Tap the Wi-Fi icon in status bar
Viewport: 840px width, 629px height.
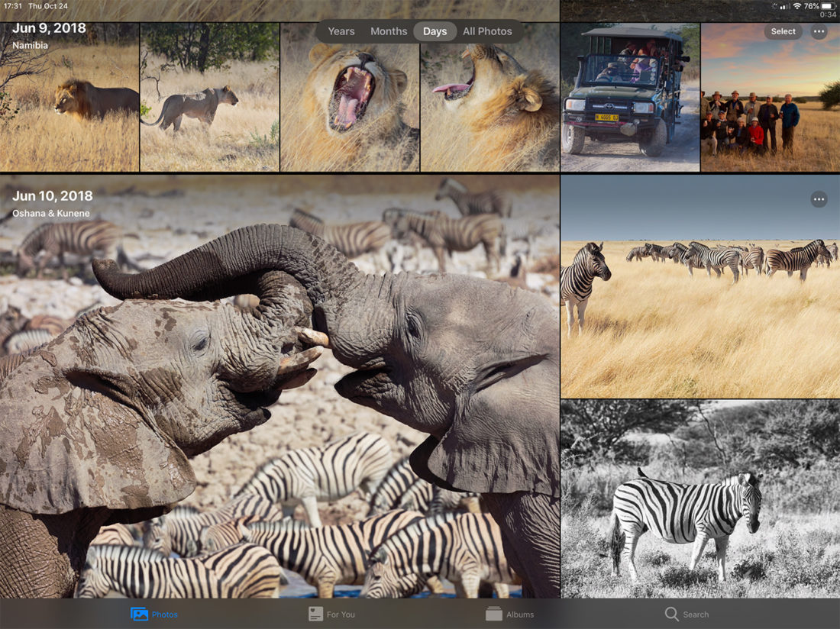[797, 6]
